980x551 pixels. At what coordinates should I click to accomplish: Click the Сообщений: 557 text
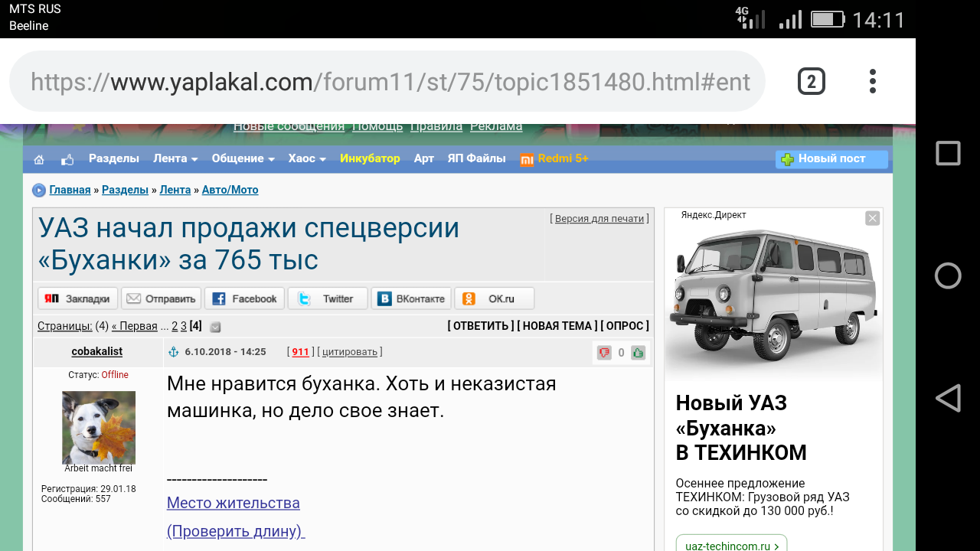pos(76,499)
